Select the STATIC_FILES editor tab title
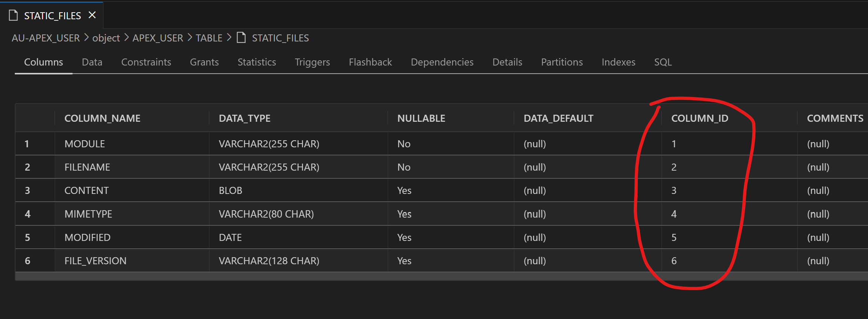This screenshot has width=868, height=319. [x=53, y=16]
